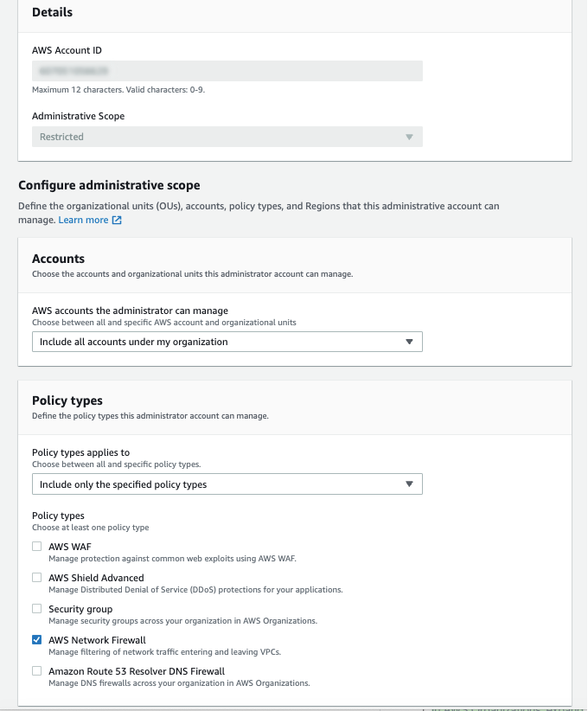Enable the Security group policy type
This screenshot has width=588, height=711.
36,608
